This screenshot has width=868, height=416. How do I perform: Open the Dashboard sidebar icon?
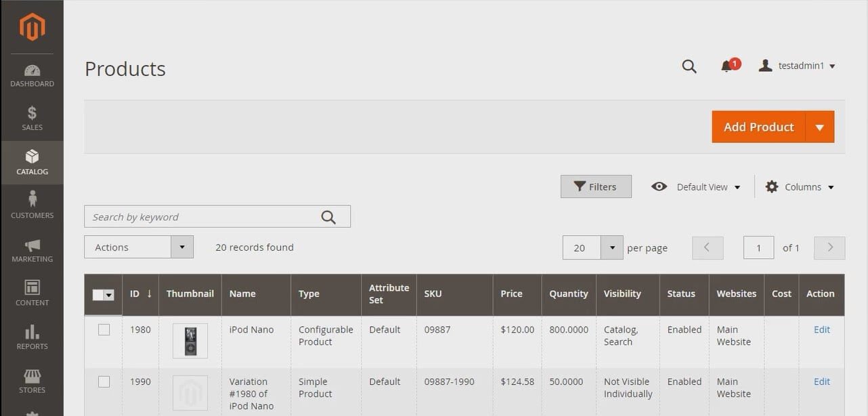tap(32, 70)
